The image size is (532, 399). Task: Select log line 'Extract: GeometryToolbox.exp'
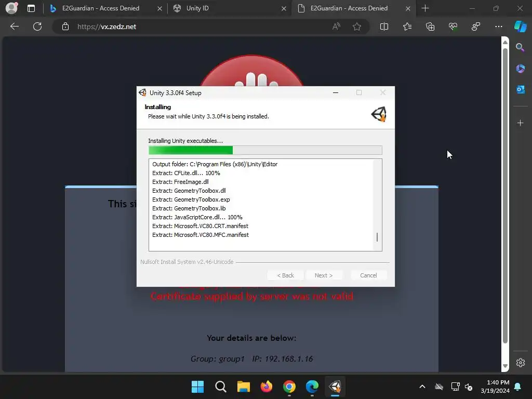[x=191, y=199]
